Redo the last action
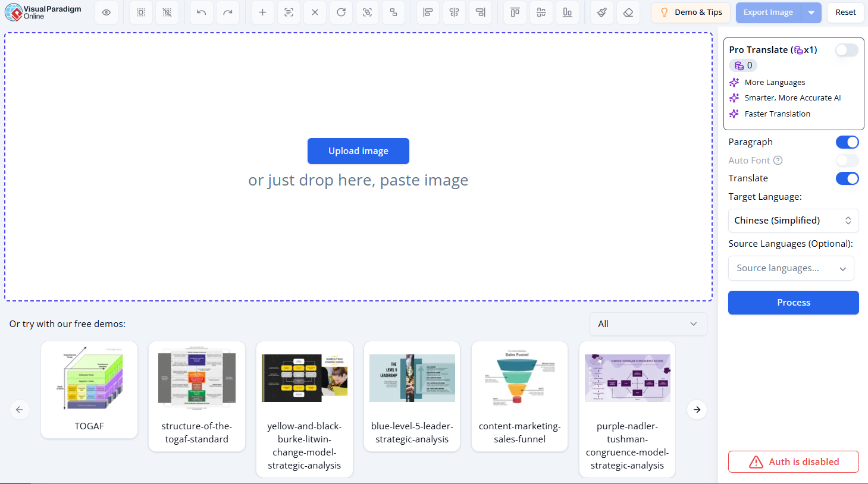 click(228, 12)
